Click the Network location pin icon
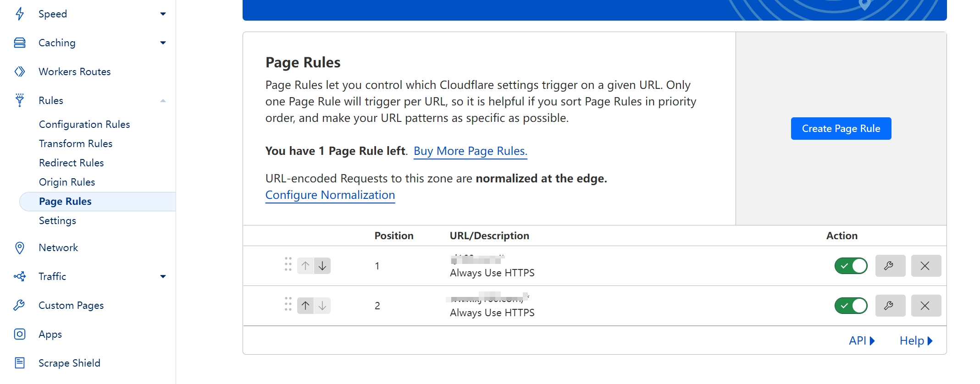980x384 pixels. [20, 248]
